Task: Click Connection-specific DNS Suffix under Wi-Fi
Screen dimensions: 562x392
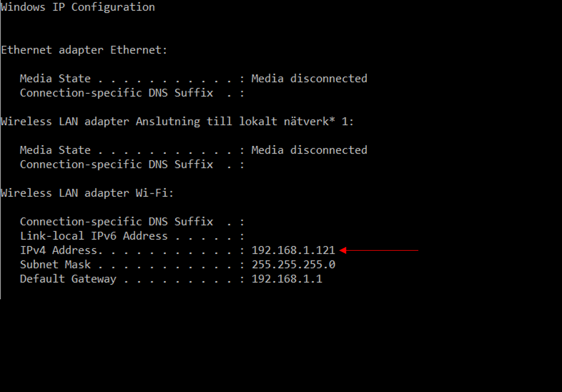Action: coord(117,221)
